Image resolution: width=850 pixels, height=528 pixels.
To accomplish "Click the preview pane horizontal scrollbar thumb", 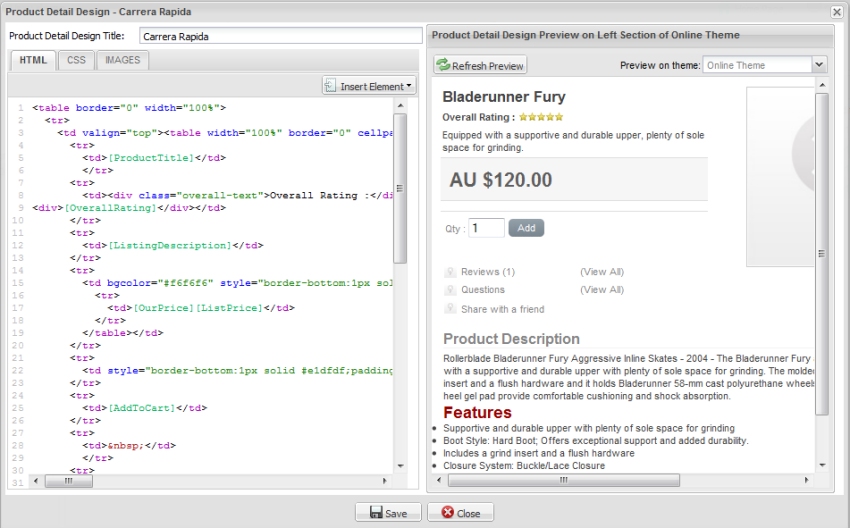I will pos(564,480).
